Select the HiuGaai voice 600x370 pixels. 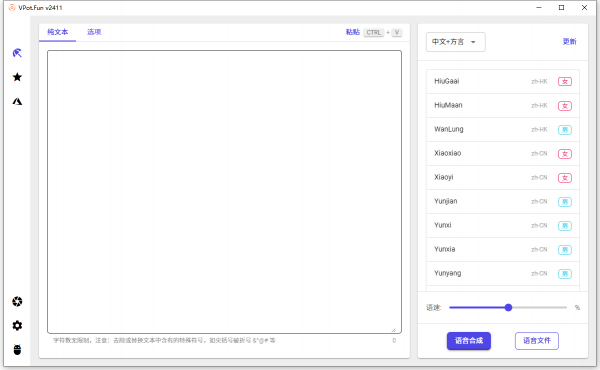click(x=503, y=81)
